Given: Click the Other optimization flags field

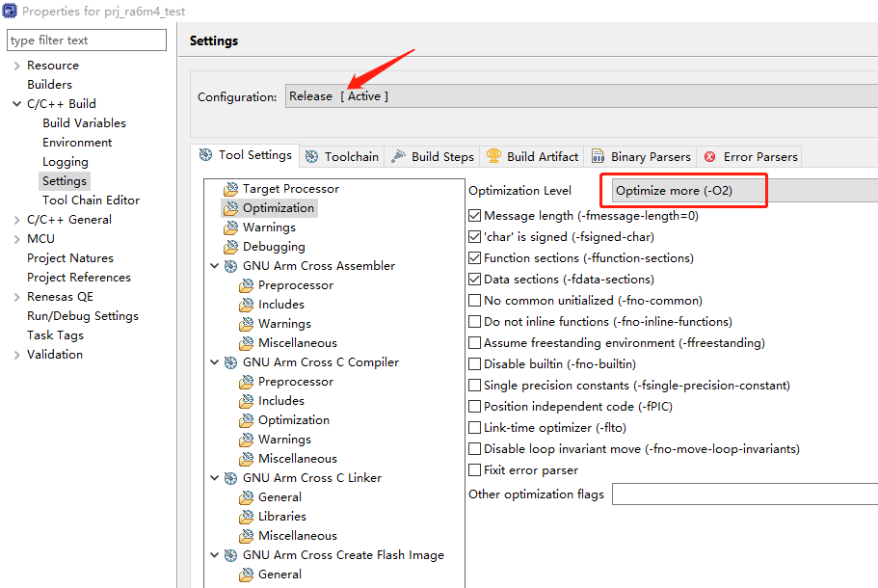Looking at the screenshot, I should click(x=742, y=494).
